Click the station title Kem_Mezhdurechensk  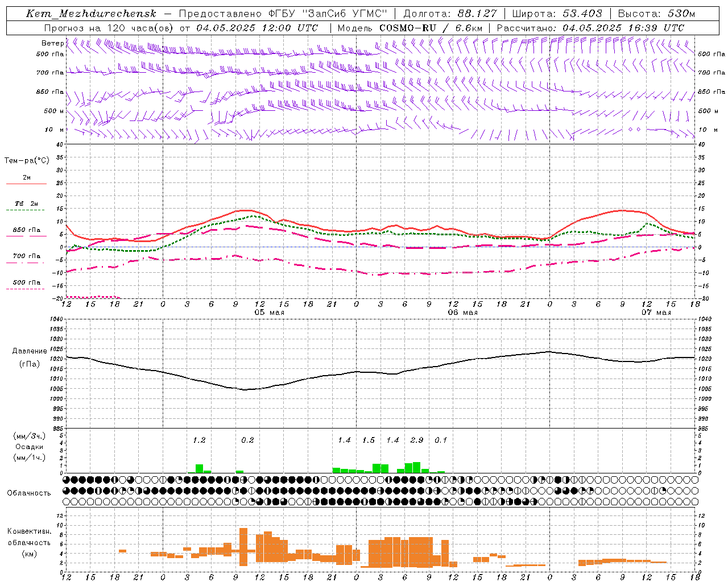pos(91,14)
